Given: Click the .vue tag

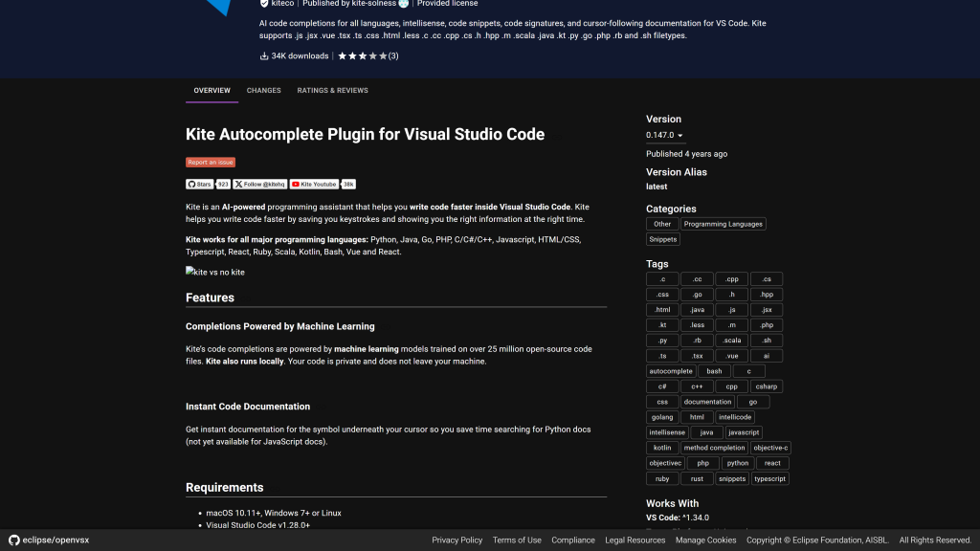Looking at the screenshot, I should pyautogui.click(x=732, y=356).
